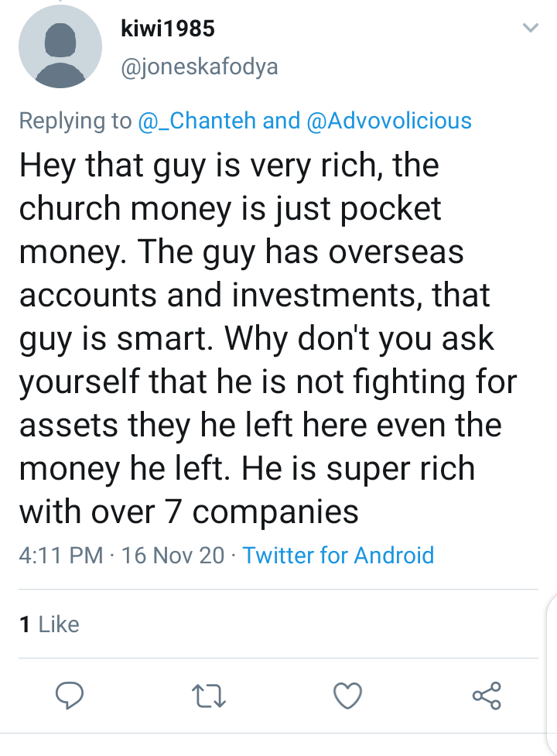The image size is (557, 756).
Task: Tap the share icon below the tweet
Action: [x=487, y=696]
